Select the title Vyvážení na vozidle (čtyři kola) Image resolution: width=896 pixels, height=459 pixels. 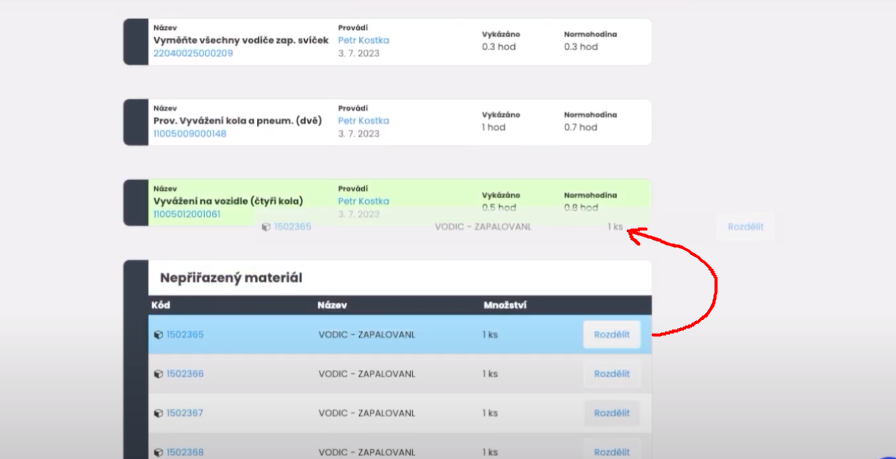click(228, 201)
